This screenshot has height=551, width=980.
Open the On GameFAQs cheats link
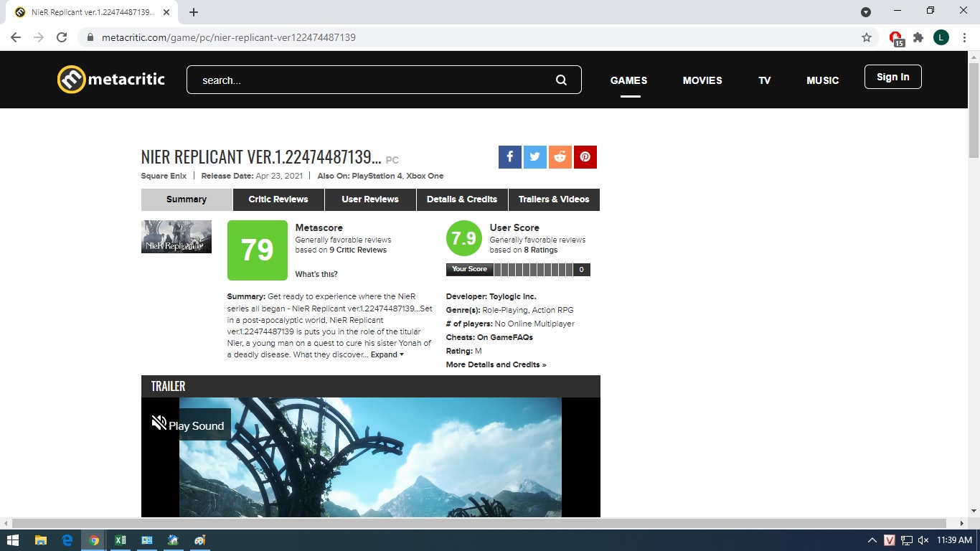click(x=505, y=337)
